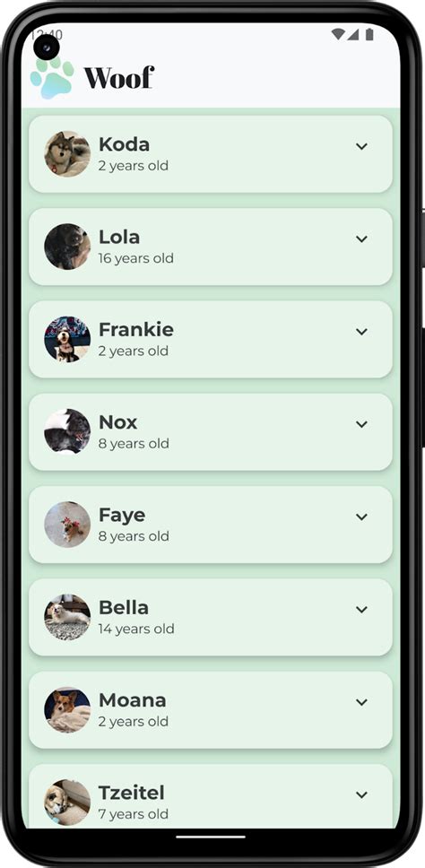The height and width of the screenshot is (868, 425).
Task: Tap the Woof paw logo icon
Action: [x=52, y=78]
